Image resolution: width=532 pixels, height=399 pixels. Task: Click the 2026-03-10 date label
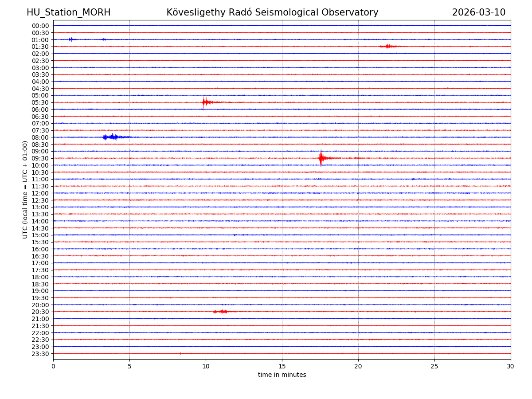[478, 12]
